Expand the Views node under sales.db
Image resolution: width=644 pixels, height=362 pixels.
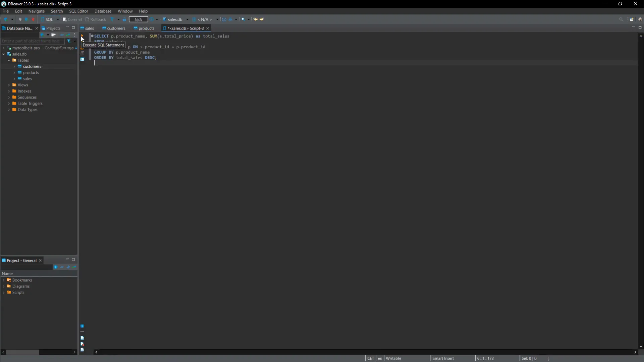pos(9,85)
